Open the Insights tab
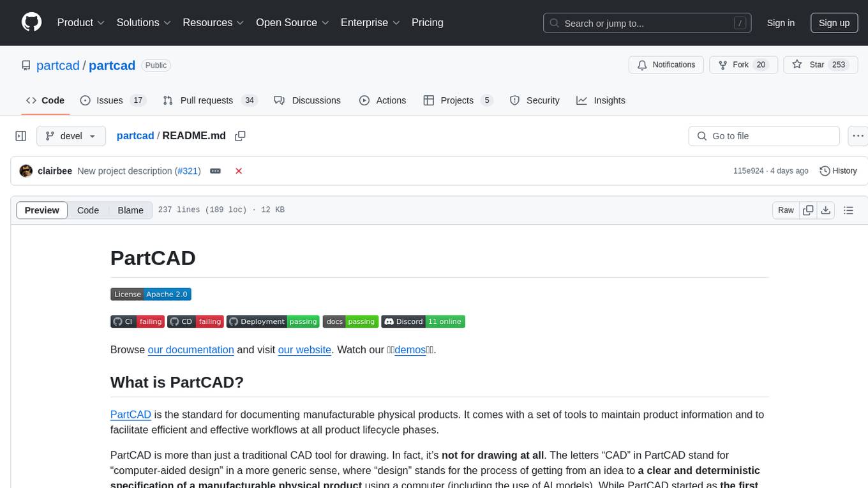 click(601, 100)
